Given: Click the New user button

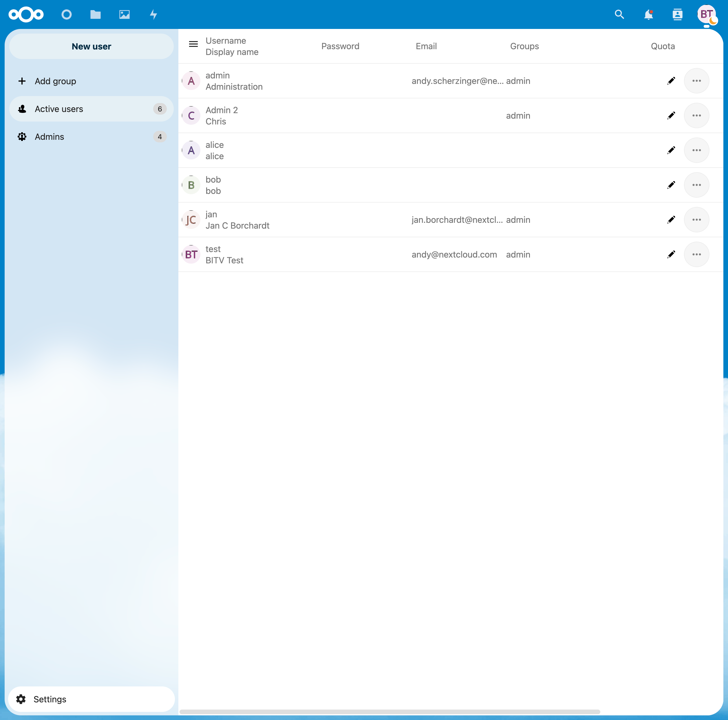Looking at the screenshot, I should [x=91, y=46].
